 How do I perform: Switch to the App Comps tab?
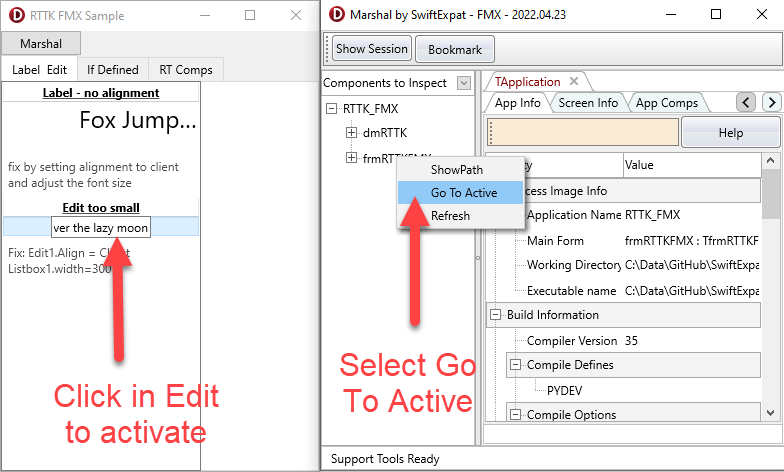[x=666, y=102]
